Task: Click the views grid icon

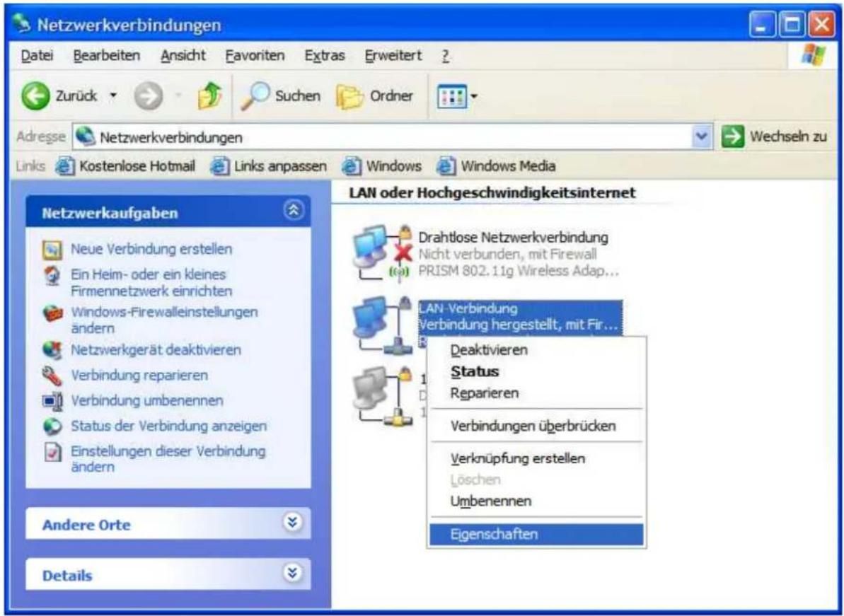Action: (451, 98)
